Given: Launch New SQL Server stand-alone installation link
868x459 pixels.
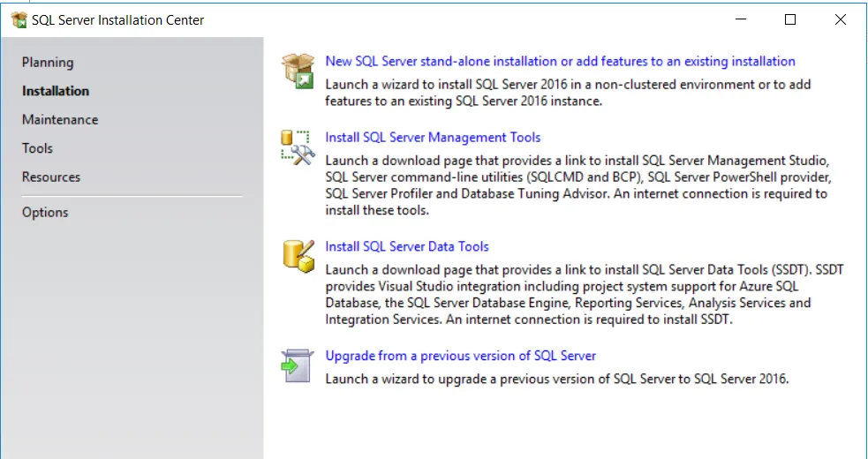Looking at the screenshot, I should (560, 62).
